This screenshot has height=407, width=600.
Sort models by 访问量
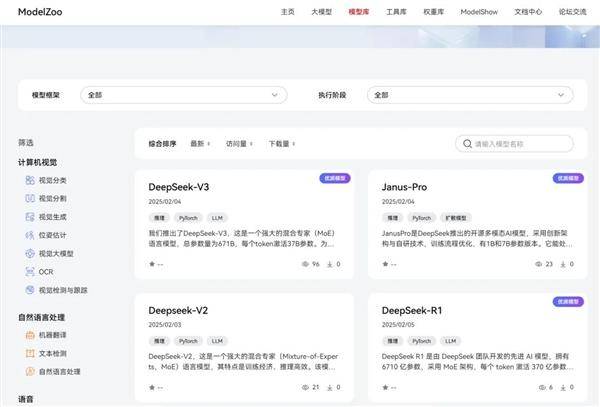point(239,144)
